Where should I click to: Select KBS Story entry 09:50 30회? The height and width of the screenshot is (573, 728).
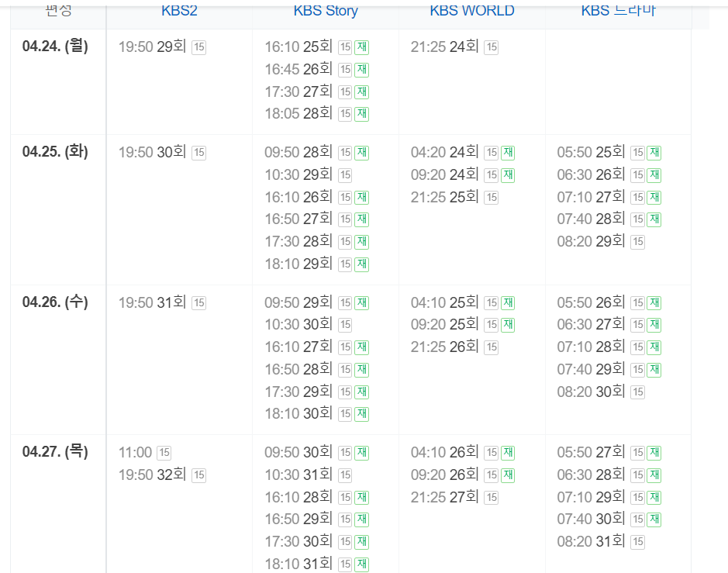pos(298,452)
